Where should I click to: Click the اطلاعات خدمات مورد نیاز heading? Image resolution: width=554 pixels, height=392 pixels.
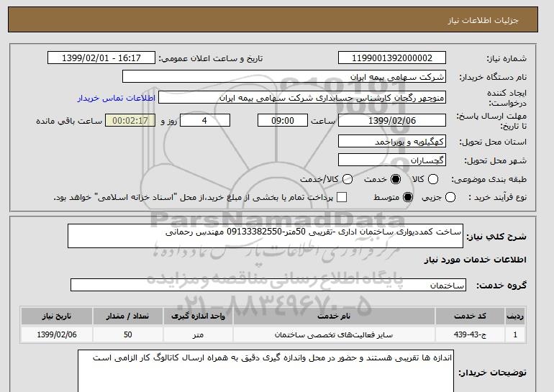point(475,260)
